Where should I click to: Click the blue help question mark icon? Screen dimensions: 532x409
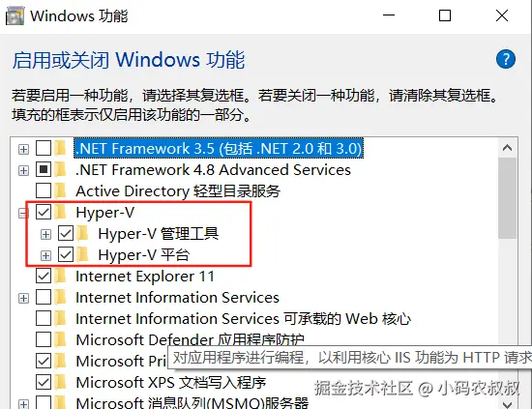coord(506,59)
